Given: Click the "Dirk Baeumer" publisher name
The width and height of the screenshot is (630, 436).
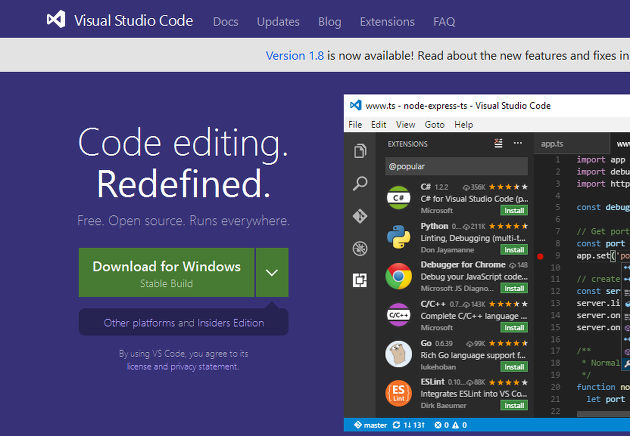Looking at the screenshot, I should 444,405.
